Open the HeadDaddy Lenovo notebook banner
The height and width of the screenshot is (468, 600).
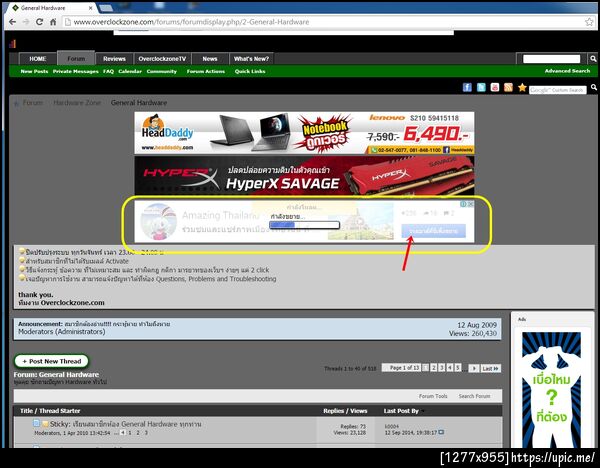(x=304, y=133)
